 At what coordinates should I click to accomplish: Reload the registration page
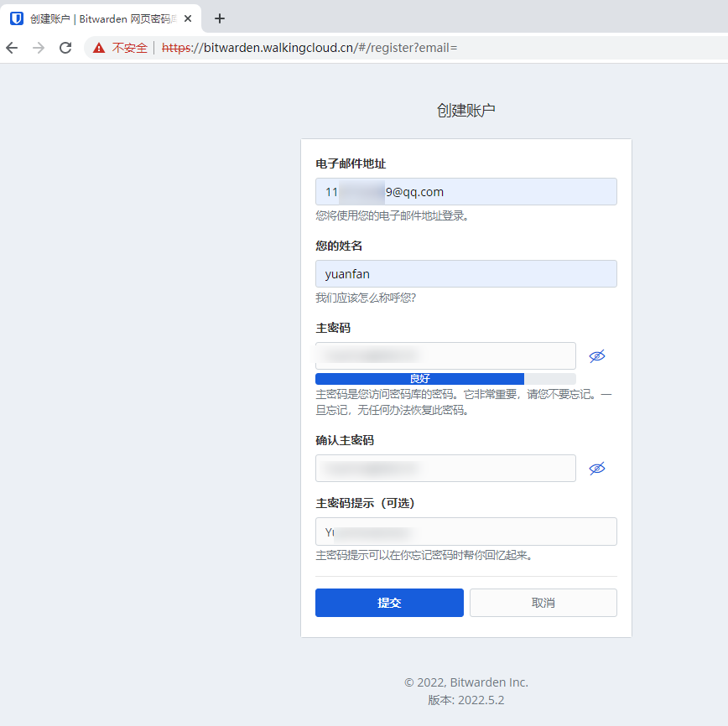pos(65,48)
